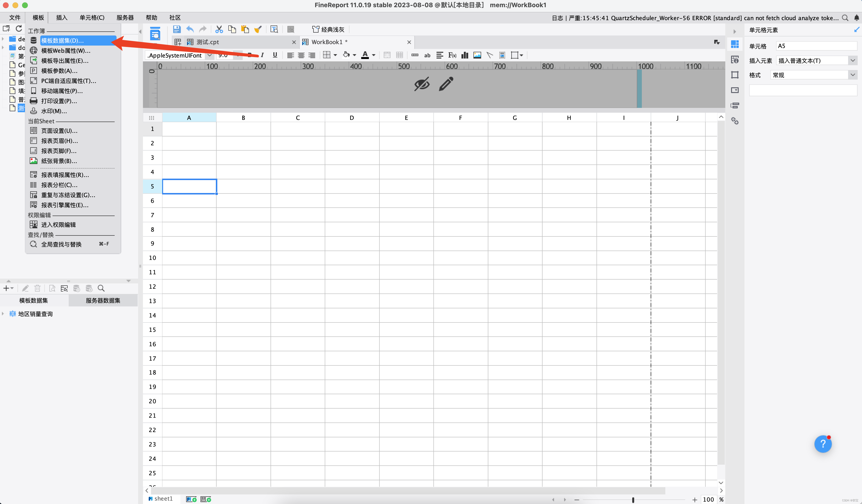
Task: Expand the 地区销量查询 dataset tree node
Action: 3,314
